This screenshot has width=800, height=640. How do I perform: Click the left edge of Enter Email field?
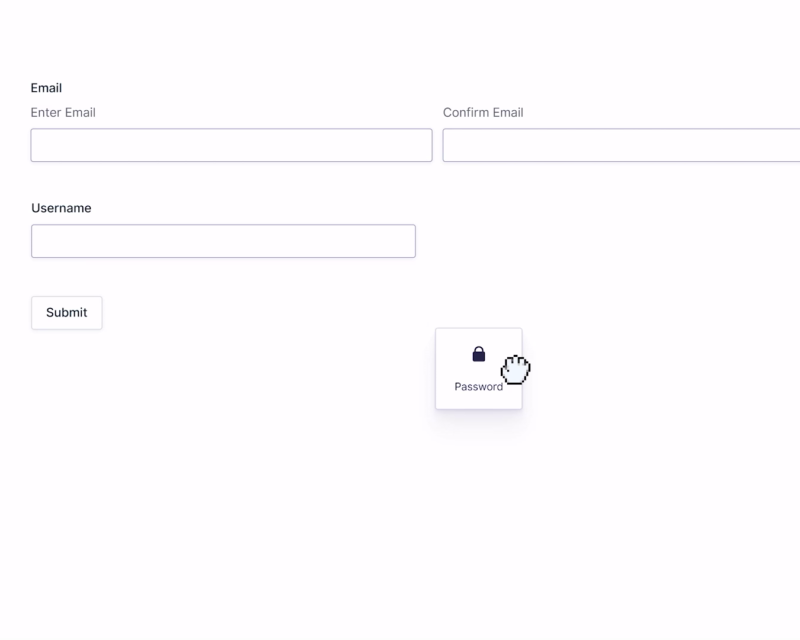[x=40, y=145]
